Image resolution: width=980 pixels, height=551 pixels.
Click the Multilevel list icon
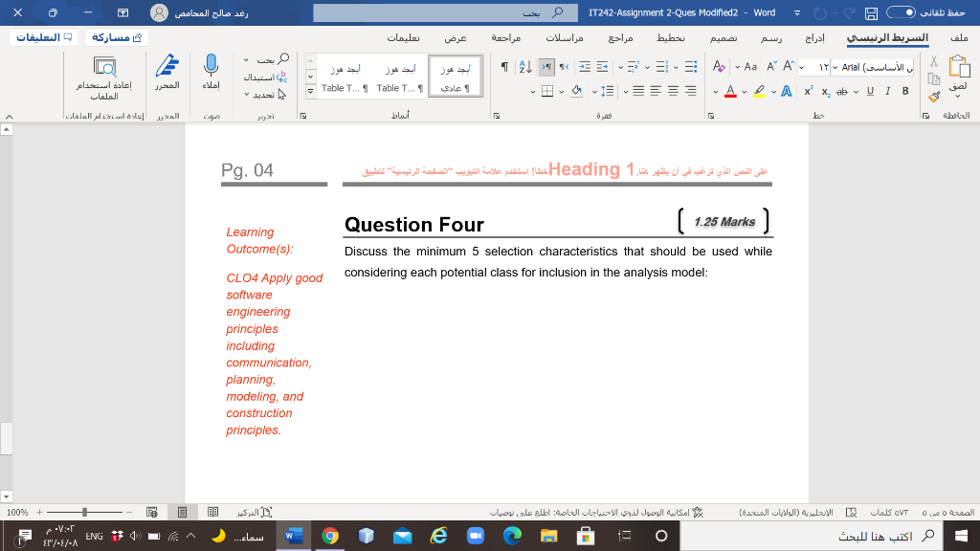[633, 66]
